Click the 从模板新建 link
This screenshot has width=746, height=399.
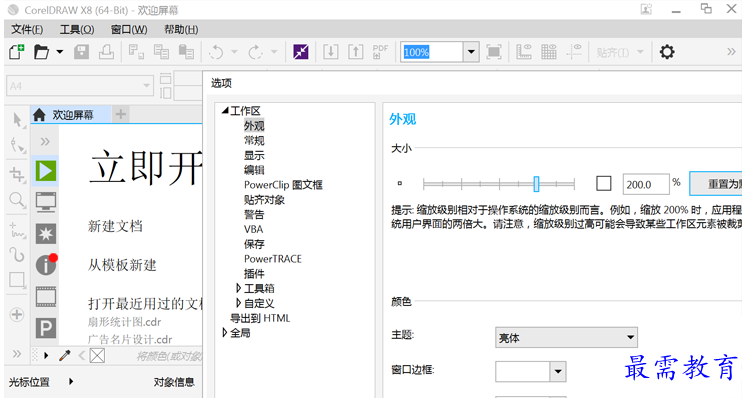(122, 265)
